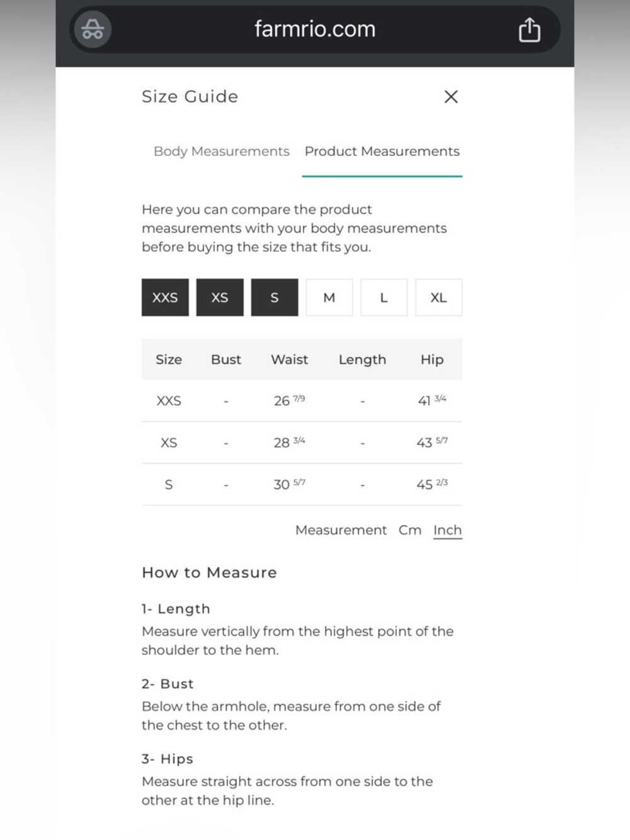Screen dimensions: 630x840
Task: Tap the incognito mode icon
Action: [93, 29]
